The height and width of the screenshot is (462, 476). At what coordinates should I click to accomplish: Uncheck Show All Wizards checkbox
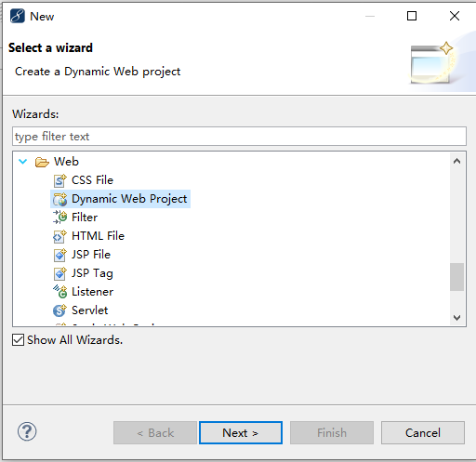coord(18,340)
